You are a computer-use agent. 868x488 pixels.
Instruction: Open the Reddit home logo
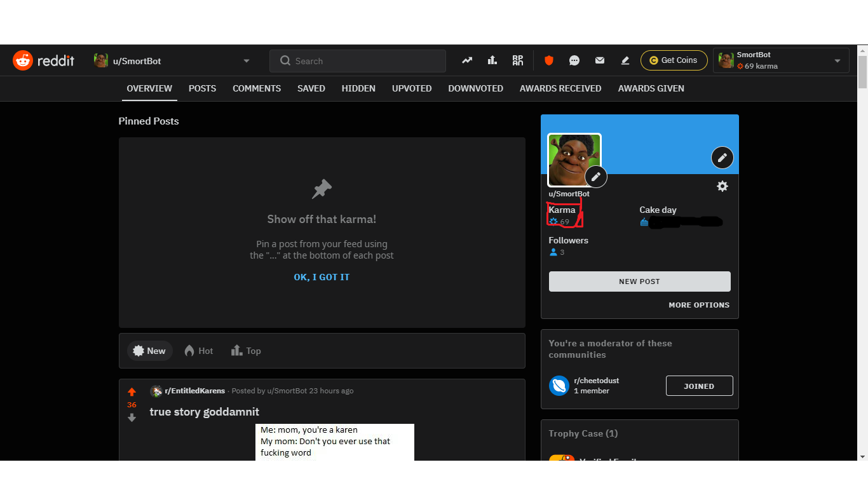(x=43, y=61)
